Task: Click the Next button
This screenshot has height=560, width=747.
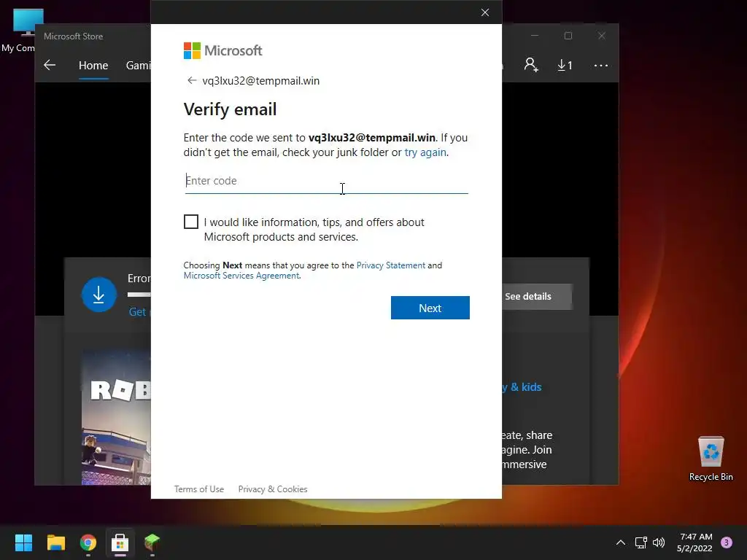Action: pos(430,308)
